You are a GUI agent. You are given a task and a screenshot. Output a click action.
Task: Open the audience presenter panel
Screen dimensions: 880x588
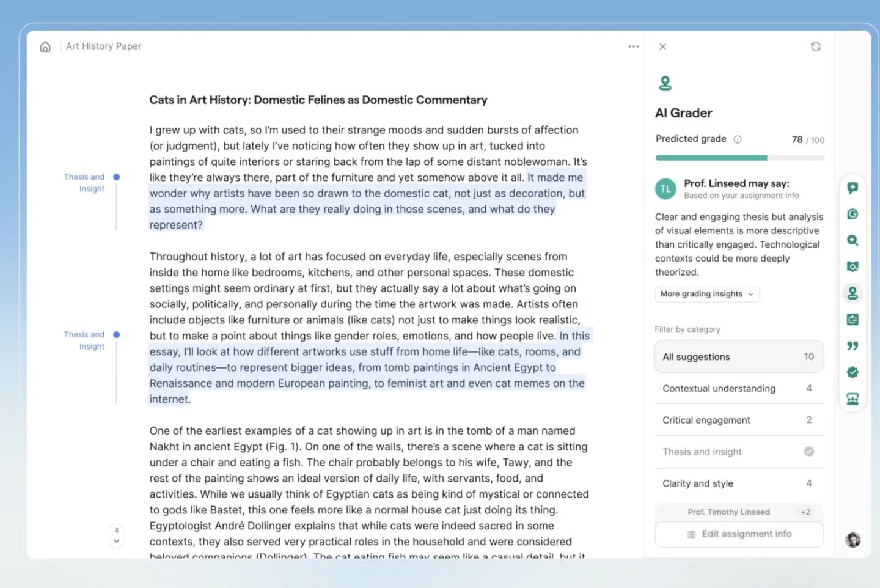point(853,398)
